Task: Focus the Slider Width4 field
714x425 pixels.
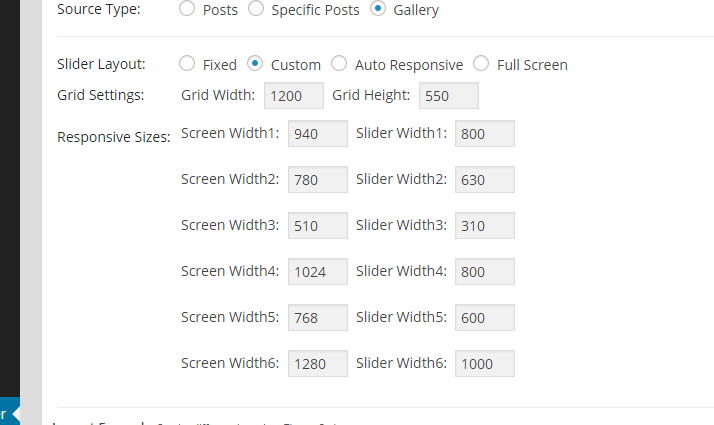Action: (x=484, y=272)
